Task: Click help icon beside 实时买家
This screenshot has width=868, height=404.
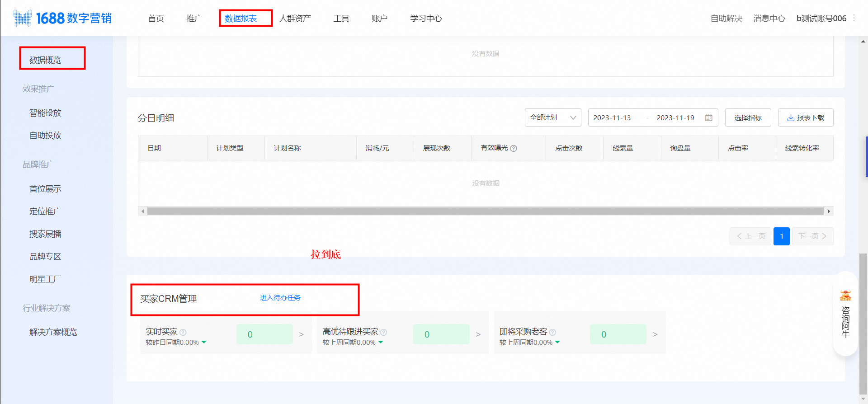Action: pyautogui.click(x=183, y=332)
